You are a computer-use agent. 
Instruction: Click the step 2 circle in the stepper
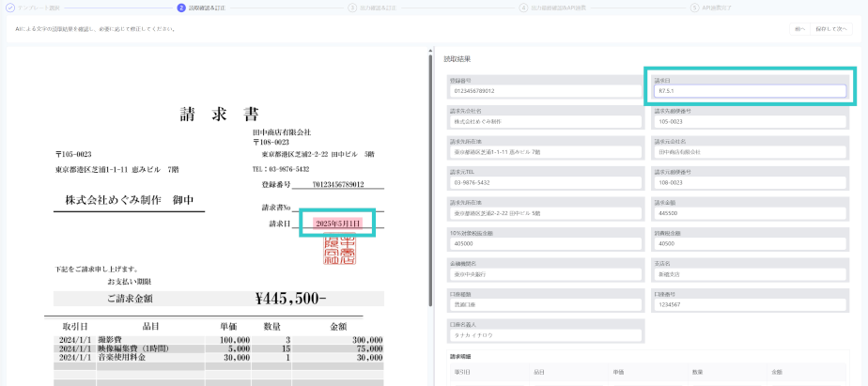[181, 8]
